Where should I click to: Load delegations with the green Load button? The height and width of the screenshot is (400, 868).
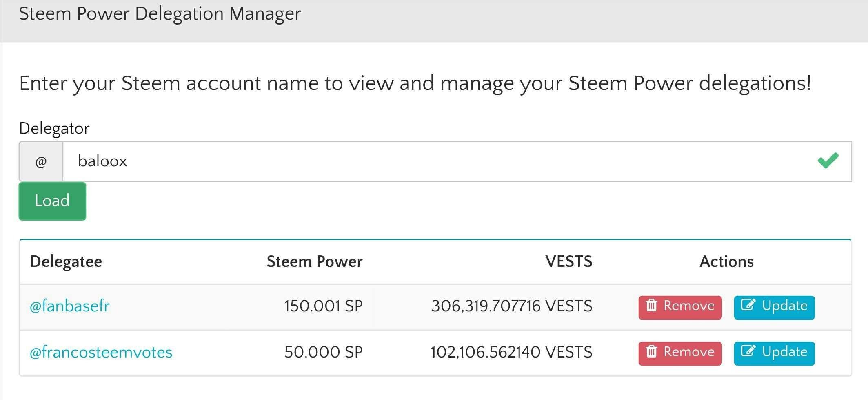[52, 201]
